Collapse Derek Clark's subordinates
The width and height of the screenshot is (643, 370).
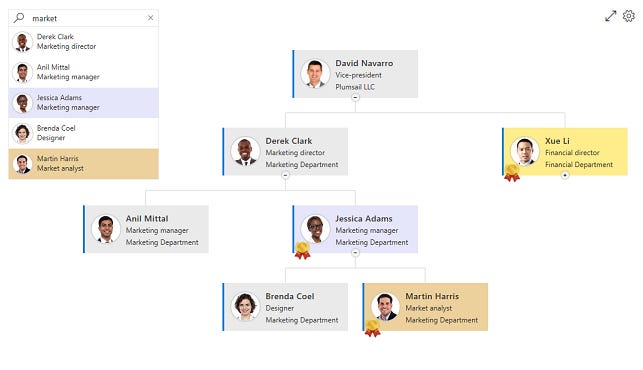285,175
